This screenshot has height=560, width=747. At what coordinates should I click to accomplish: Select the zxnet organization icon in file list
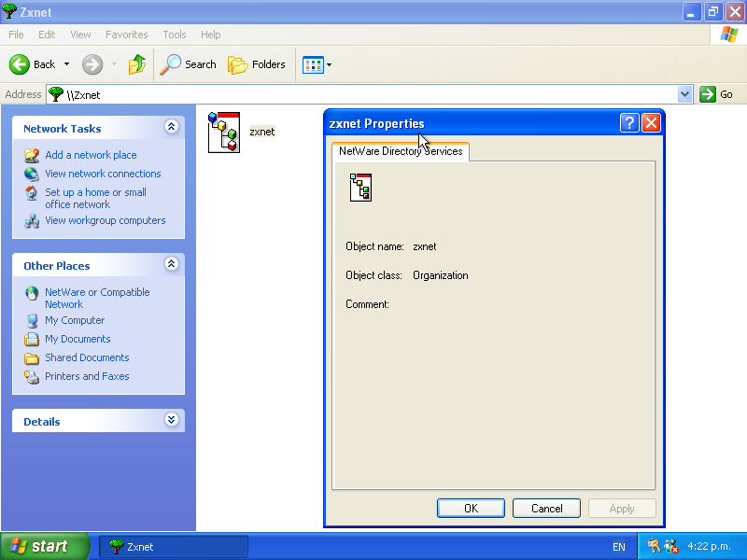click(x=224, y=133)
